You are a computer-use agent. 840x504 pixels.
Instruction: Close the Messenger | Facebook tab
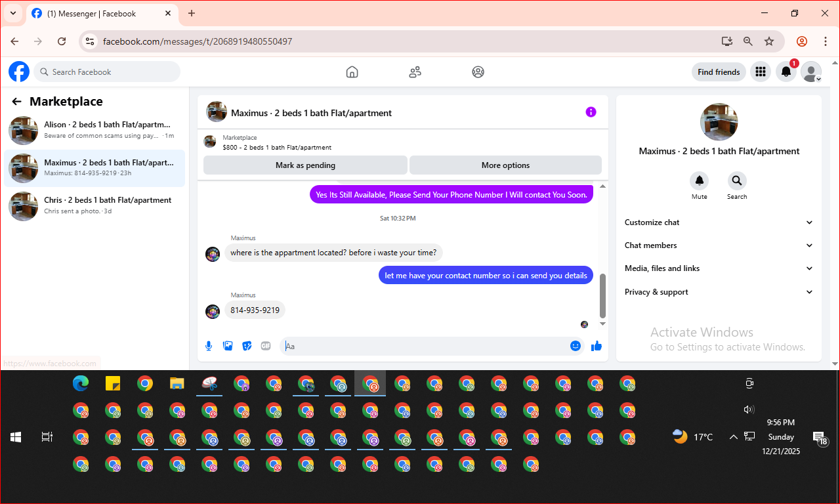pyautogui.click(x=167, y=13)
